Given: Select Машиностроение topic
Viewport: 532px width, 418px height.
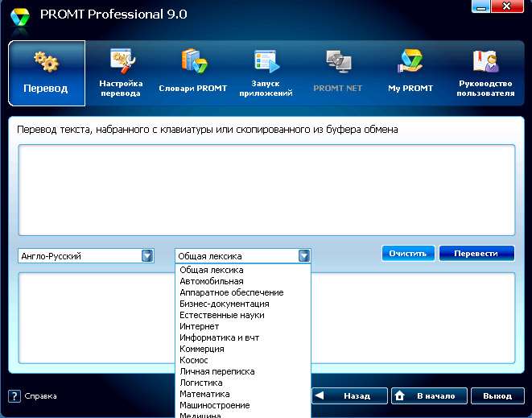Looking at the screenshot, I should pyautogui.click(x=243, y=405).
